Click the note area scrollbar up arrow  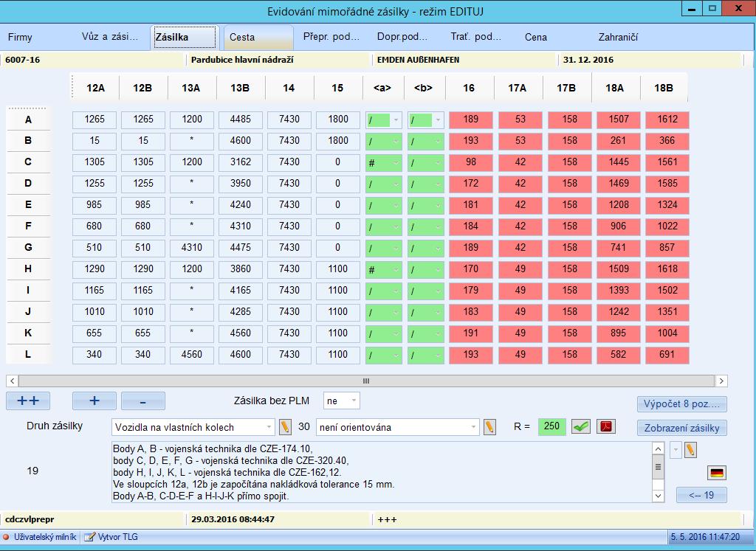658,449
